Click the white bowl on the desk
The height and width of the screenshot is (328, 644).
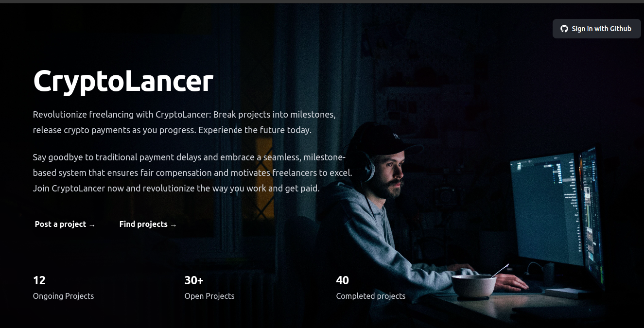point(474,285)
